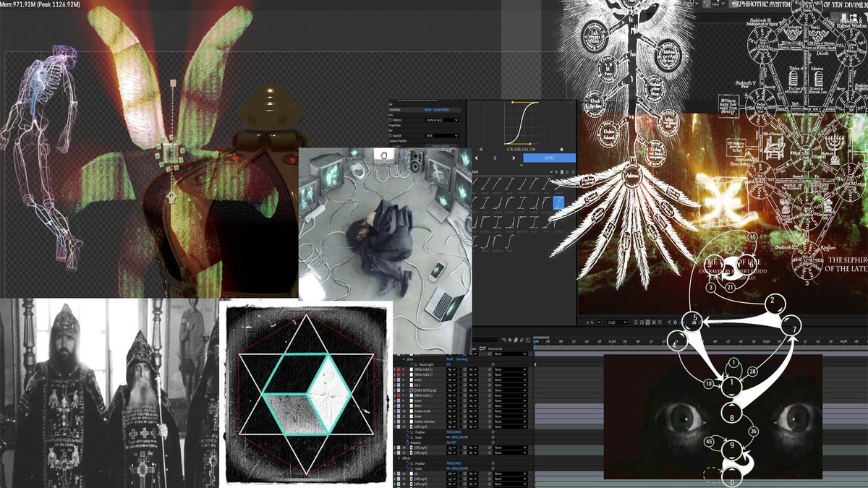The height and width of the screenshot is (488, 868).
Task: Toggle preserve transparency box for layer 16 pix
Action: [x=461, y=474]
